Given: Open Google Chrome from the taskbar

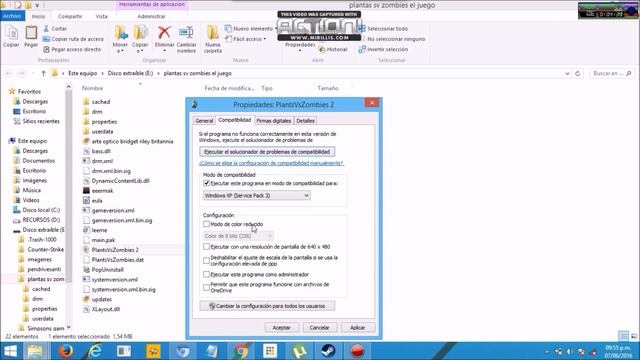Looking at the screenshot, I should (x=241, y=351).
